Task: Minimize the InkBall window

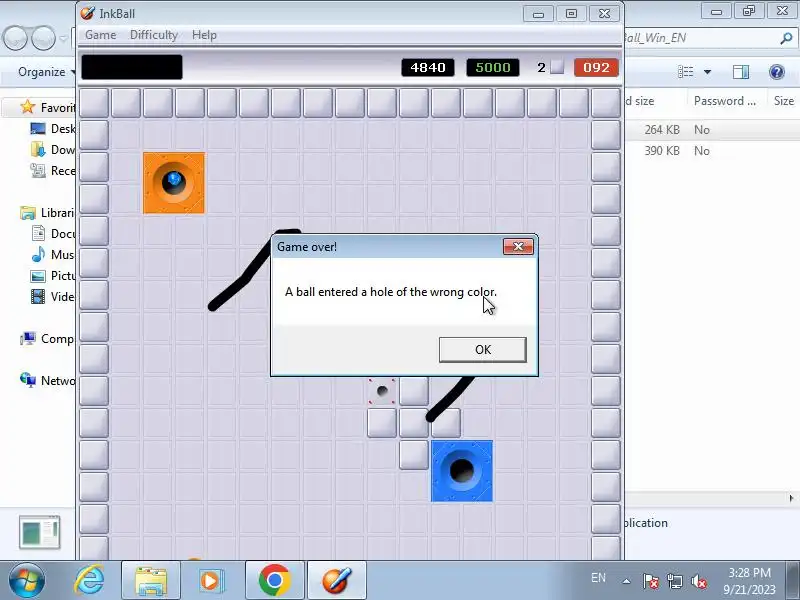Action: (x=538, y=14)
